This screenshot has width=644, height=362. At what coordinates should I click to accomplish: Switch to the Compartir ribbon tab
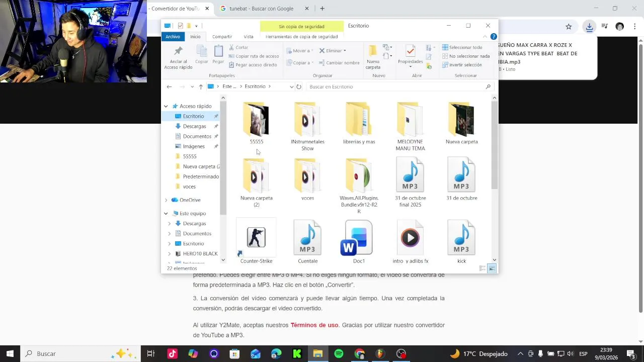[222, 37]
